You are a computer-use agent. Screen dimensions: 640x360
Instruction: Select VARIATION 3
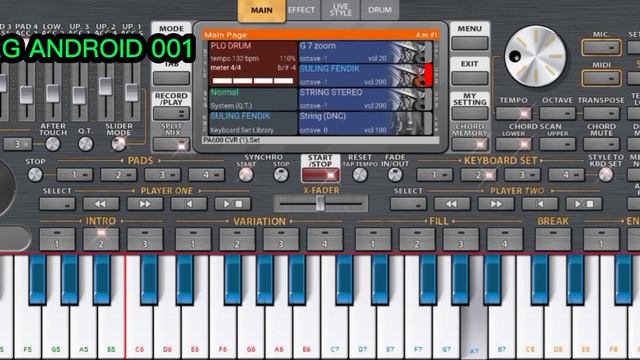click(x=281, y=239)
